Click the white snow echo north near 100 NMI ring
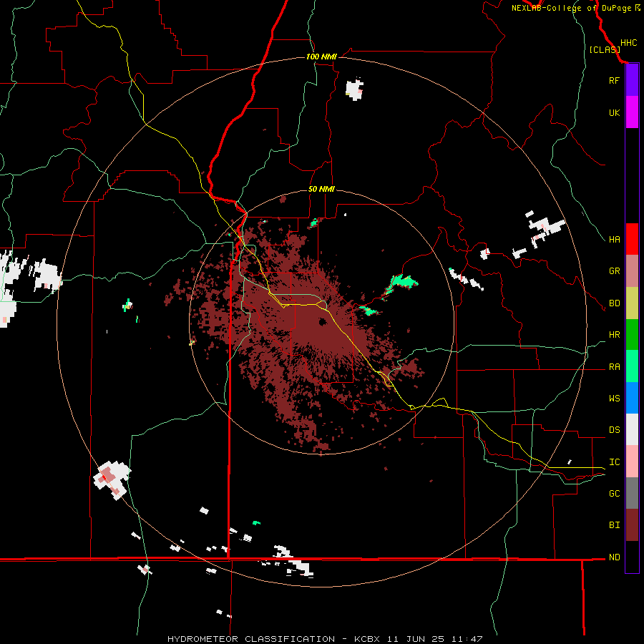This screenshot has width=644, height=644. coord(354,89)
